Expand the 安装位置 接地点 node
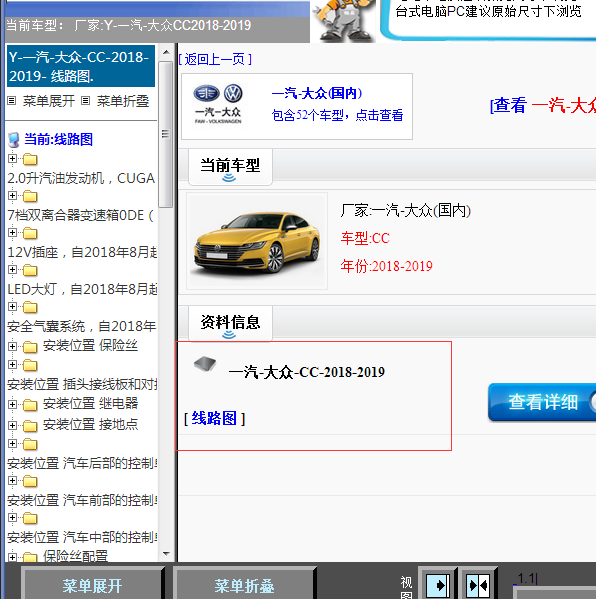This screenshot has height=599, width=596. point(12,425)
